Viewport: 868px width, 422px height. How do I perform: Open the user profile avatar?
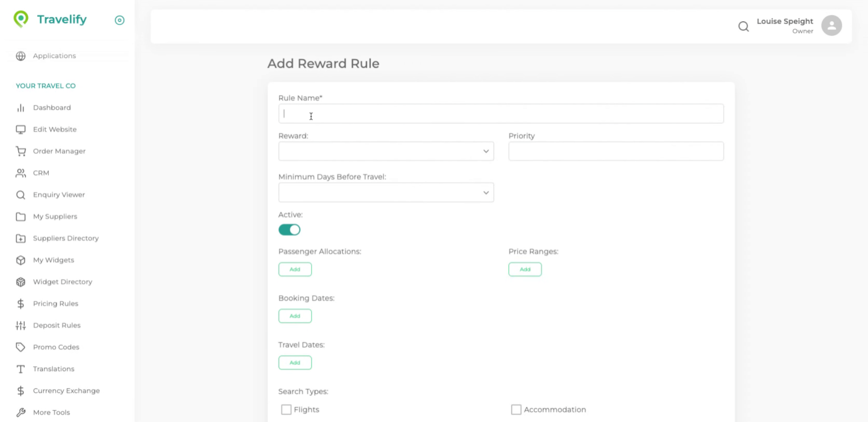(x=831, y=26)
